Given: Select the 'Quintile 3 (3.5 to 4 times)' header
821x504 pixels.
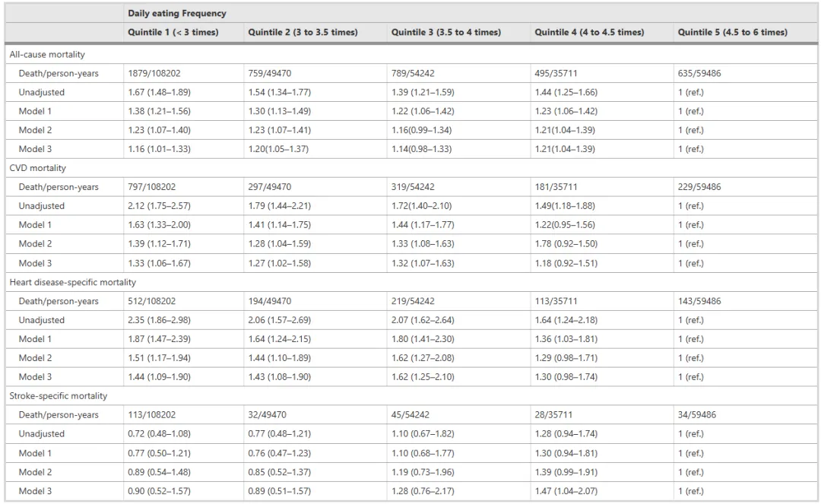Looking at the screenshot, I should tap(458, 32).
